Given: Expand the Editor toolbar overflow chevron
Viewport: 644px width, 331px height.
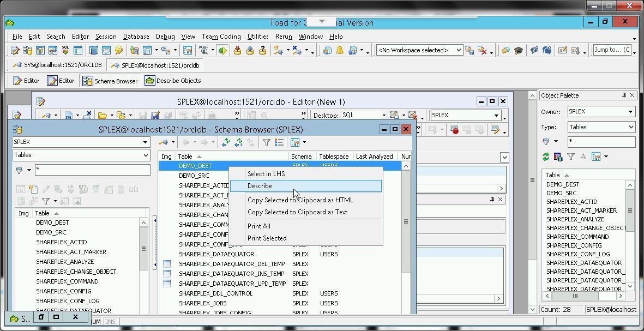Looking at the screenshot, I should tap(237, 113).
